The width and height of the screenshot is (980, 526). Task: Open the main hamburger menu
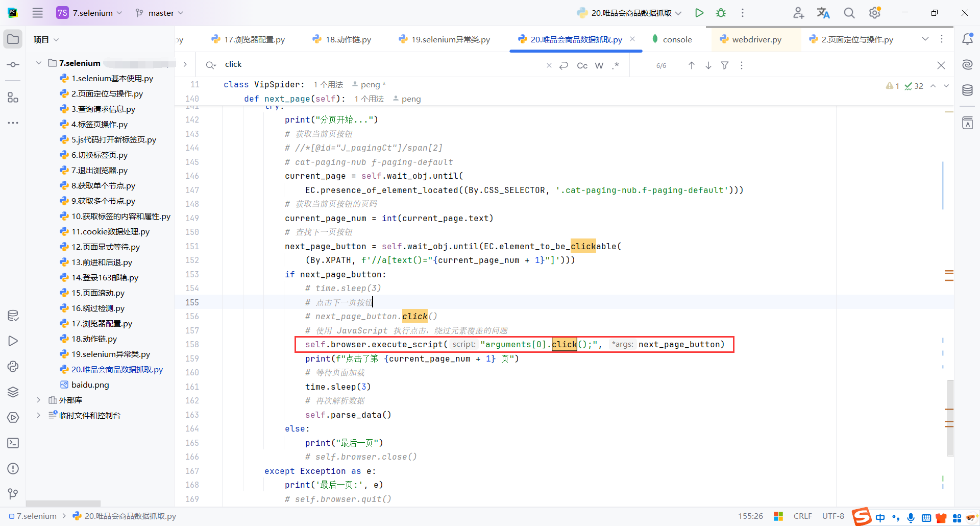click(38, 13)
